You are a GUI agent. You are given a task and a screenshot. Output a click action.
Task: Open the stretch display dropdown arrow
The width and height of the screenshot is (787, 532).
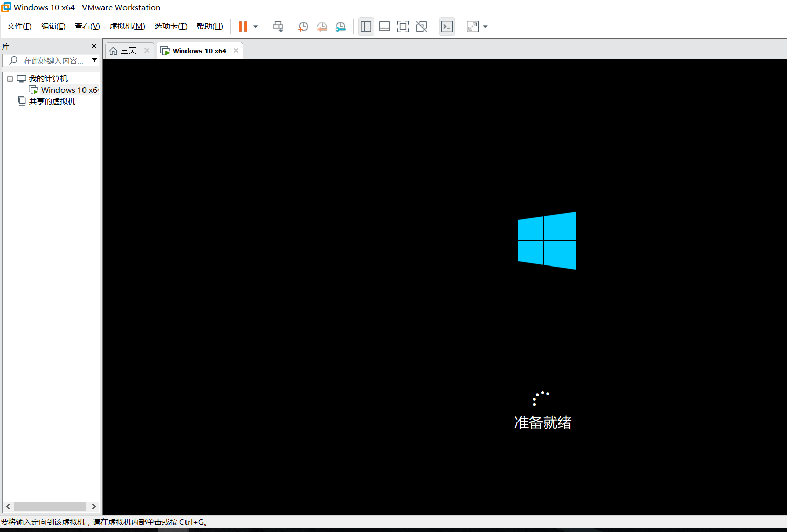pyautogui.click(x=485, y=27)
